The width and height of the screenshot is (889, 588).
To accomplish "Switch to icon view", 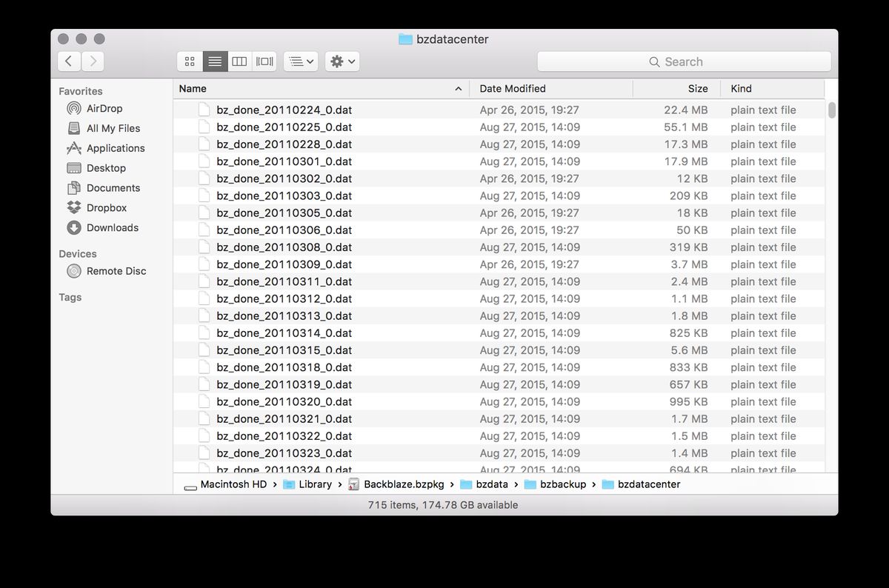I will coord(190,61).
